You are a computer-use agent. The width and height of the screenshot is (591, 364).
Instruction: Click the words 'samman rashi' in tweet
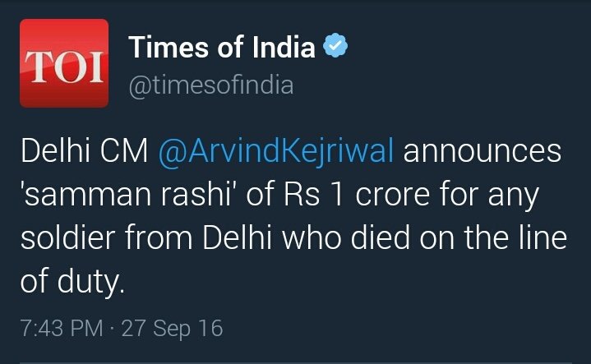(x=127, y=195)
